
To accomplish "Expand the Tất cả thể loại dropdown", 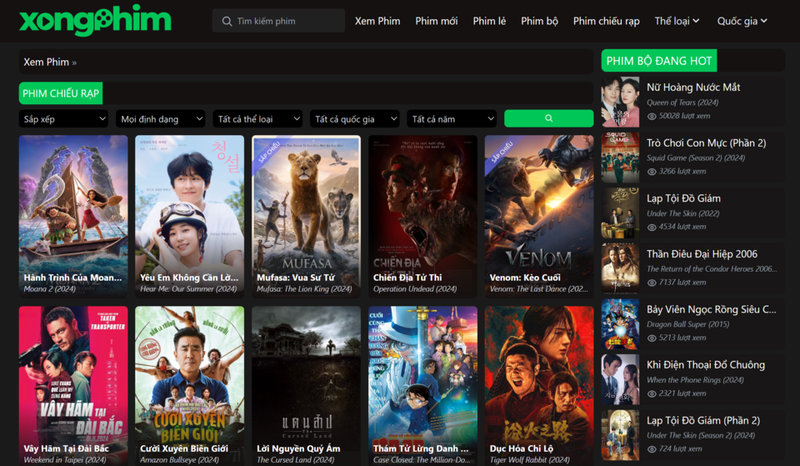I will (x=257, y=119).
